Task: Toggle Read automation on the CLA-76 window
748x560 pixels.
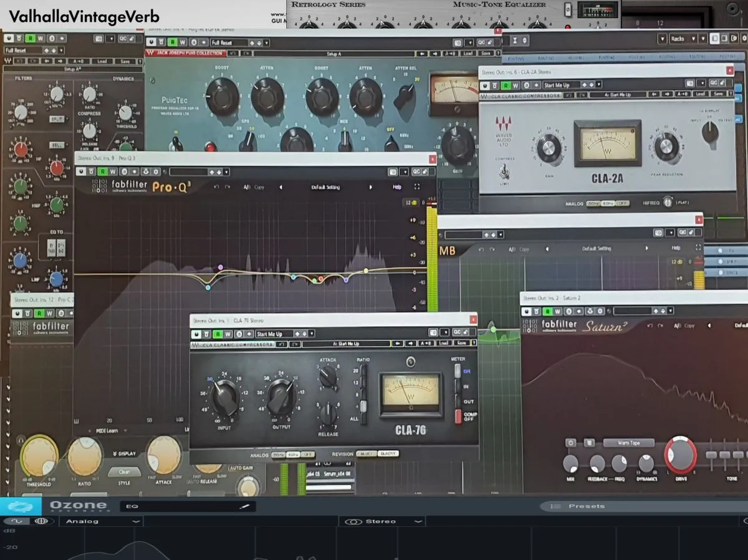Action: (218, 334)
